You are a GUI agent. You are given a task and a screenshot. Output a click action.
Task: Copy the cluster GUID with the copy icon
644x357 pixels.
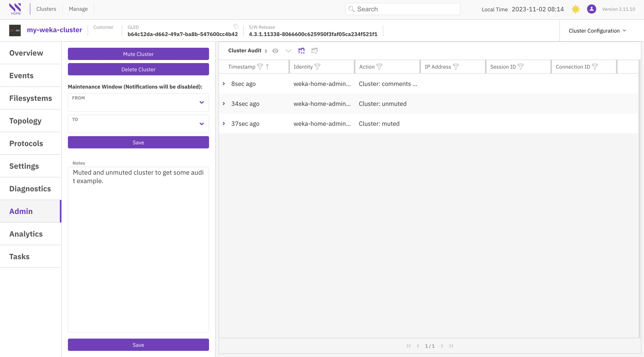tap(236, 26)
